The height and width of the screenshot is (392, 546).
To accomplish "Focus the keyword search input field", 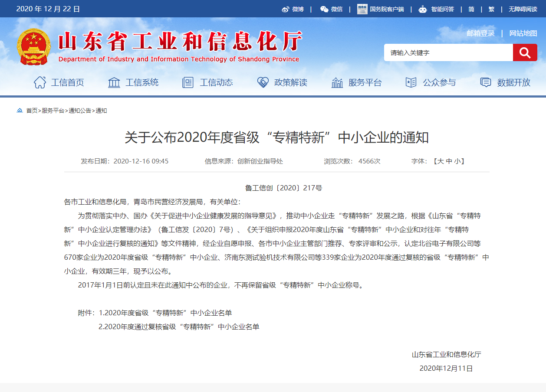I will pos(448,52).
